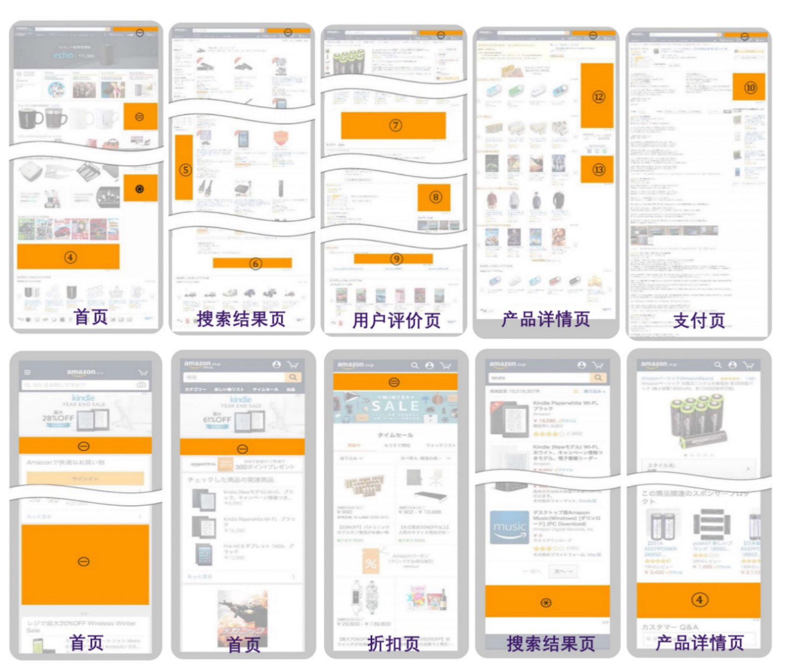The image size is (786, 672).
Task: Tap the サインイン button on the homepage
Action: [x=84, y=478]
